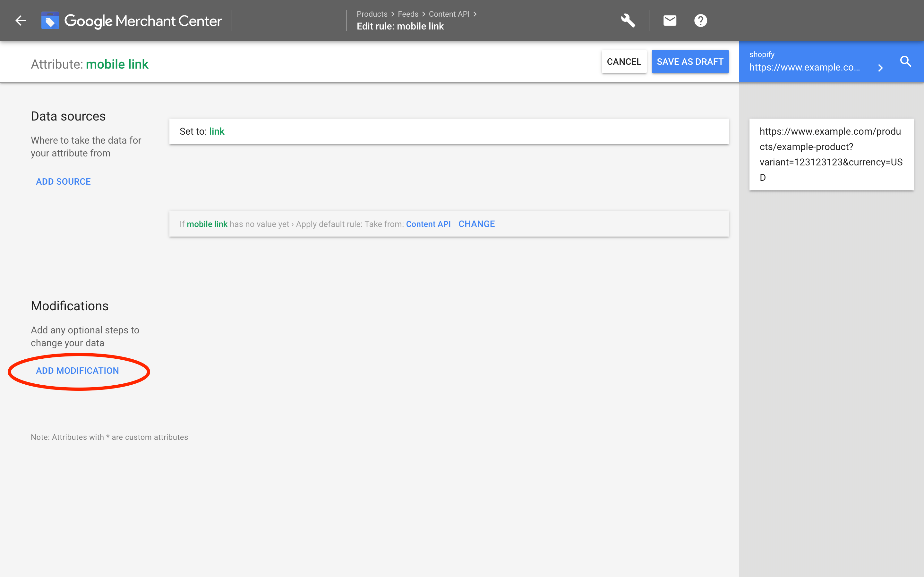Click the shopify preview URL header
The image size is (924, 577).
805,67
